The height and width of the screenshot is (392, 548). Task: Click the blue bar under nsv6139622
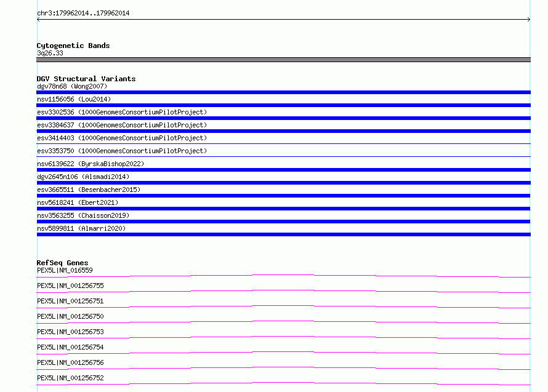(283, 170)
